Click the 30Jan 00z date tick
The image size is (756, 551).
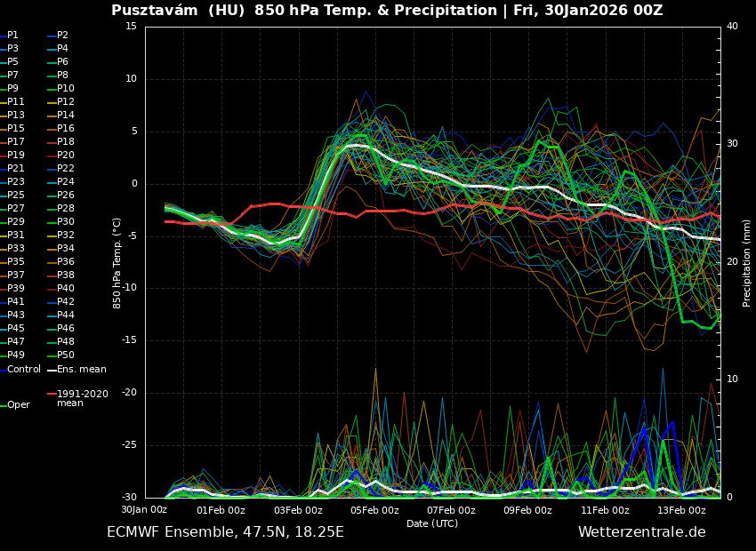point(144,510)
